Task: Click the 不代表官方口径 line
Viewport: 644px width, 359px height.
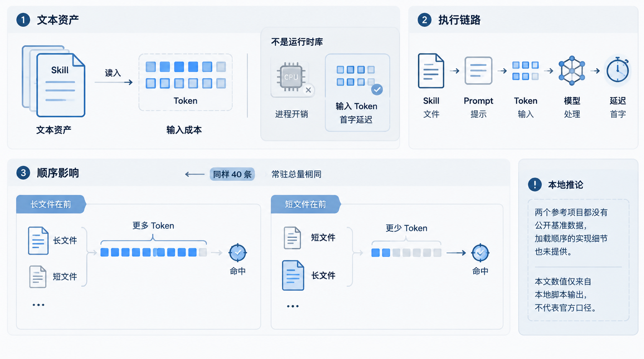Action: click(565, 308)
